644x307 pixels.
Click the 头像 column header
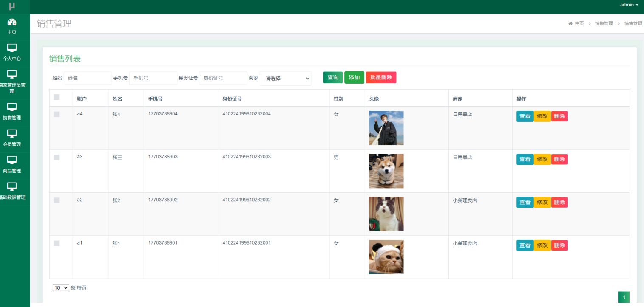point(374,99)
